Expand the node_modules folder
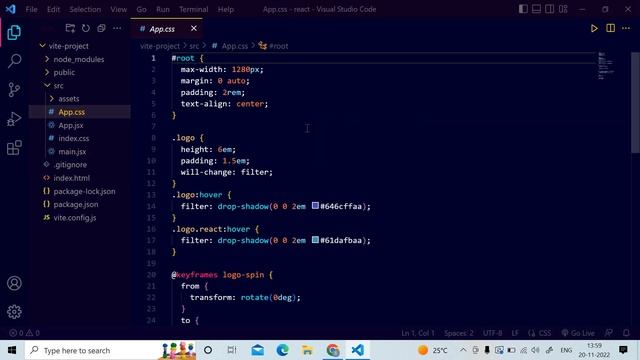Image resolution: width=640 pixels, height=360 pixels. (78, 59)
